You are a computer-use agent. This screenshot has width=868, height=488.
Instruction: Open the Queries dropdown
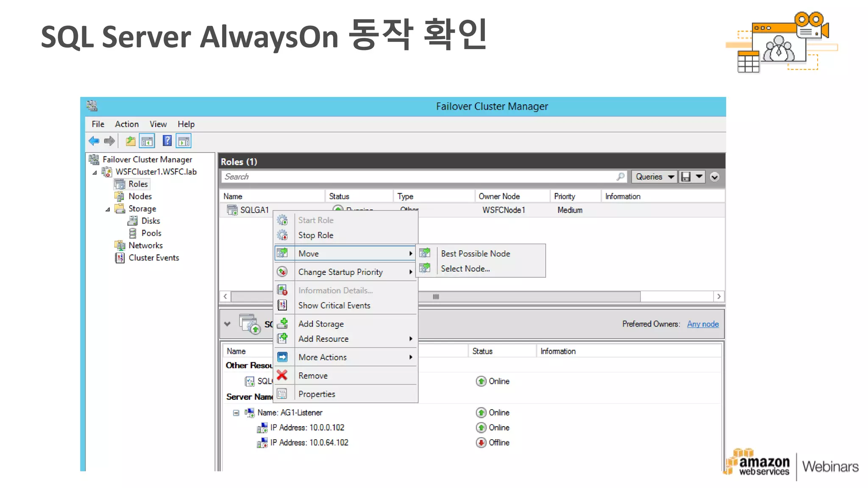tap(655, 177)
